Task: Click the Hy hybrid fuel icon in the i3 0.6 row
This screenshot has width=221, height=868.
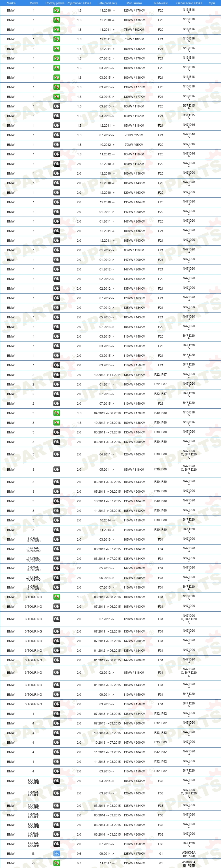Action: click(x=57, y=854)
